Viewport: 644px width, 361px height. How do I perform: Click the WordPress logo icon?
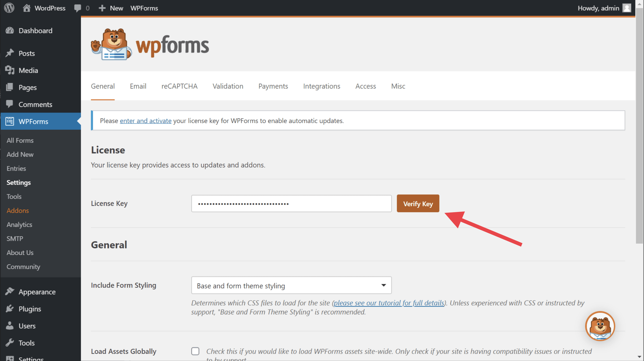[x=9, y=8]
